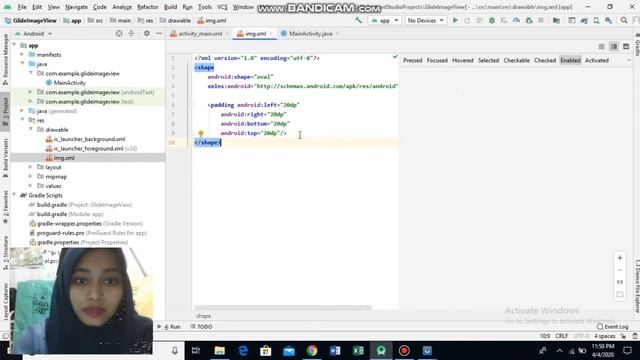Toggle the Checked state
The height and width of the screenshot is (360, 640).
click(545, 60)
